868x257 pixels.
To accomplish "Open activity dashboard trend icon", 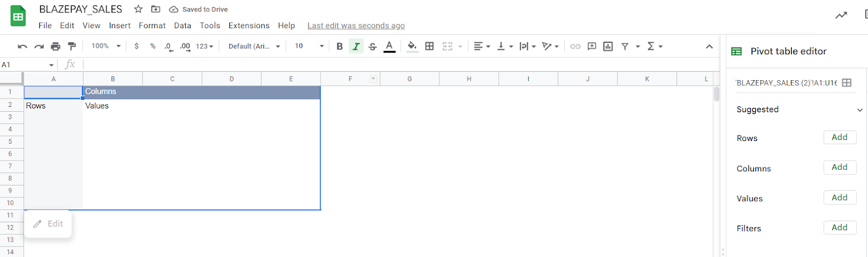I will [841, 15].
